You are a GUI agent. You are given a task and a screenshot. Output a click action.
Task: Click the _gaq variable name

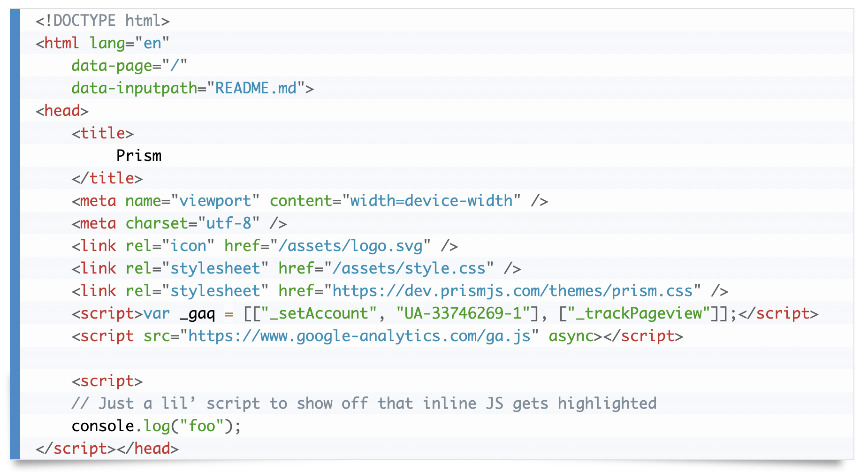pos(197,313)
